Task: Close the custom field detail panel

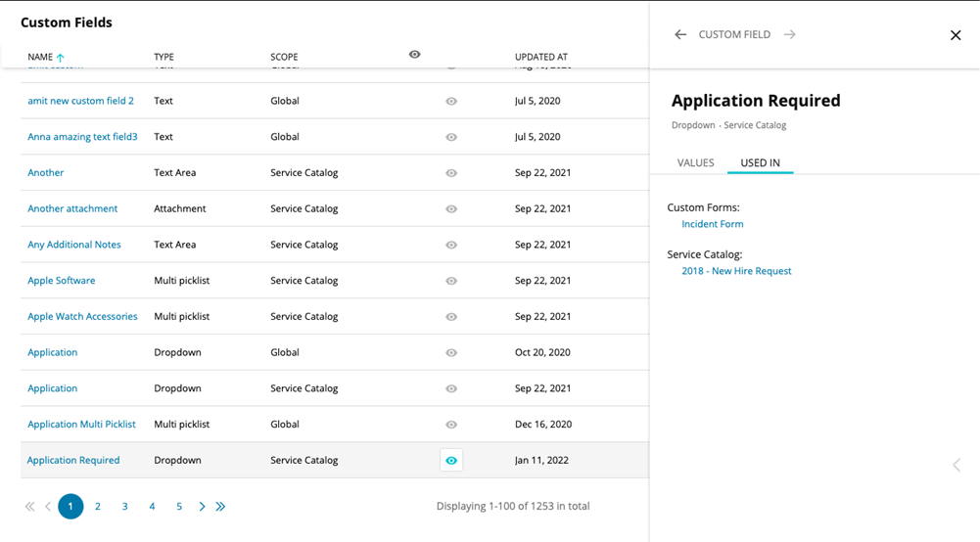Action: [956, 35]
